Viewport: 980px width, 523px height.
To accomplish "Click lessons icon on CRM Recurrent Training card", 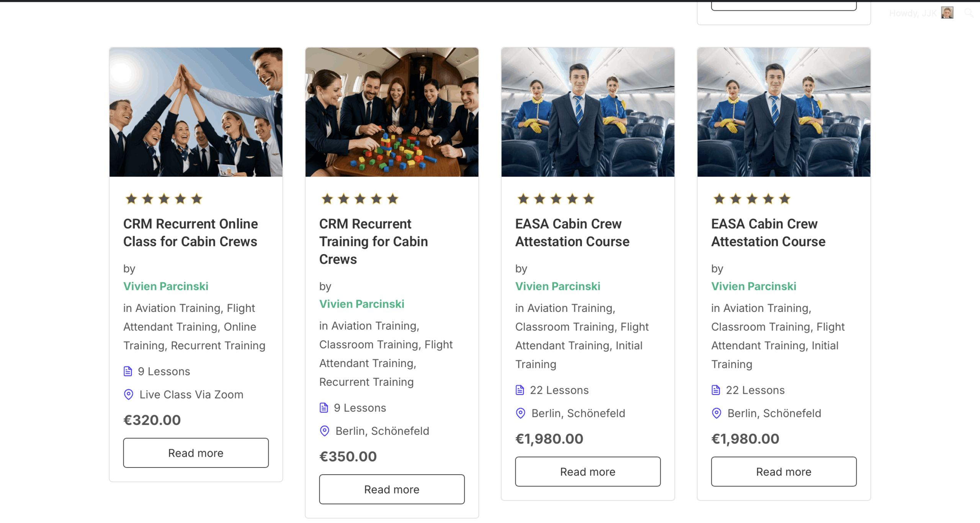I will pyautogui.click(x=324, y=408).
